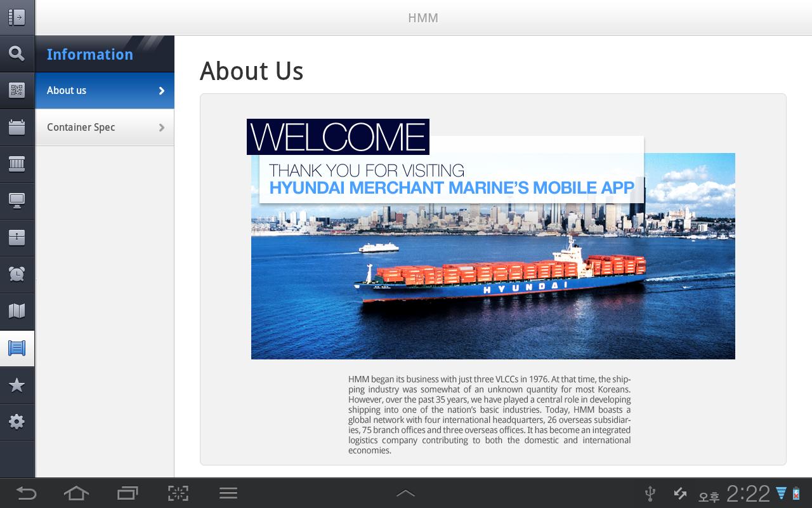The width and height of the screenshot is (812, 508).
Task: Select the container icon in sidebar
Action: point(17,164)
